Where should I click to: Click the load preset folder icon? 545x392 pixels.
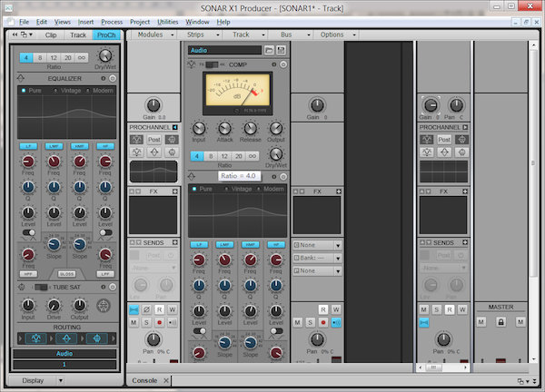(x=269, y=50)
